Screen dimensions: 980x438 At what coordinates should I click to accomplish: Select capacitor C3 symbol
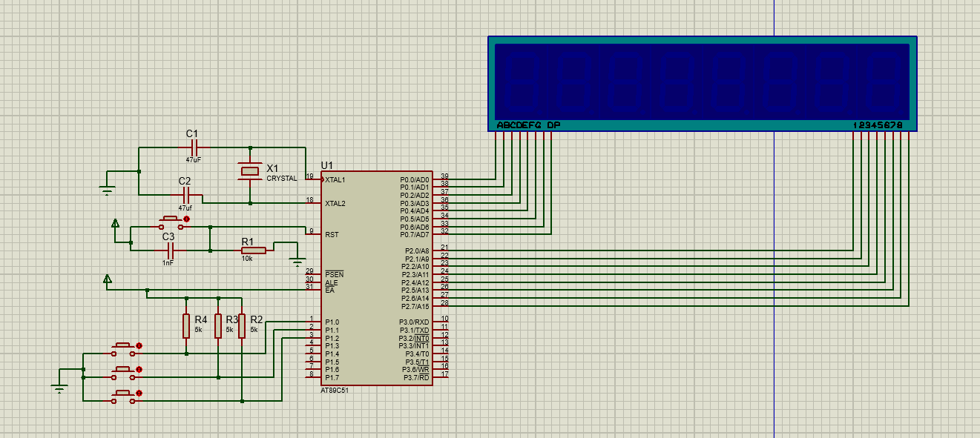click(171, 250)
